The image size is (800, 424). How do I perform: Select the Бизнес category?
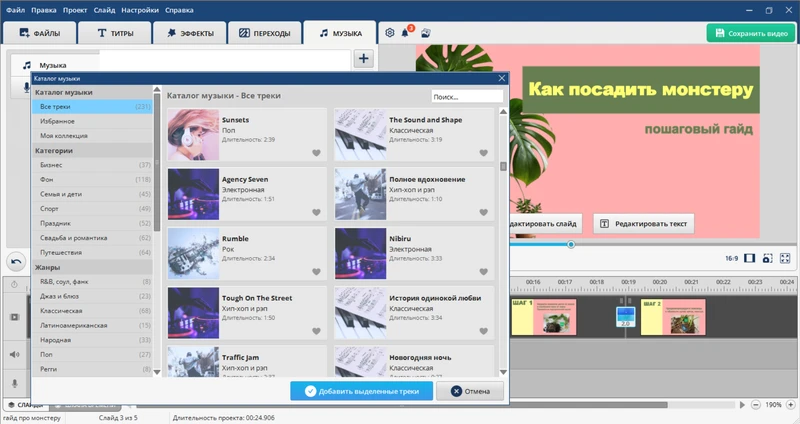coord(92,165)
